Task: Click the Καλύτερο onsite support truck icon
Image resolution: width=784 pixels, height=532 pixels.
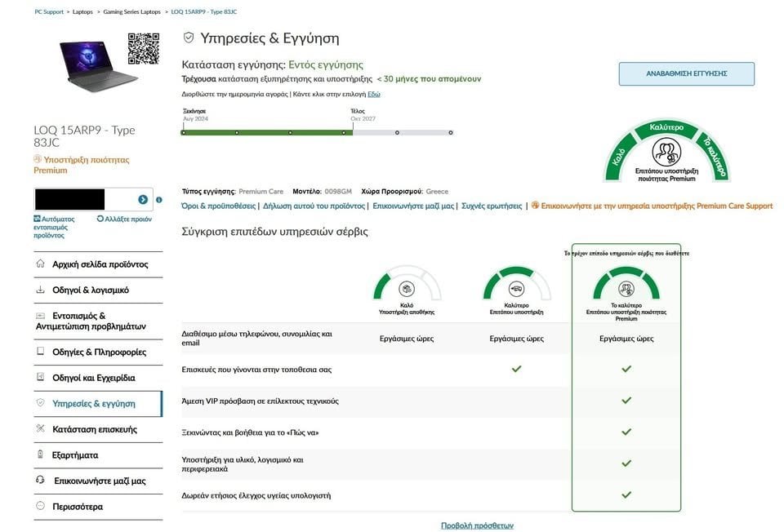Action: pyautogui.click(x=516, y=289)
